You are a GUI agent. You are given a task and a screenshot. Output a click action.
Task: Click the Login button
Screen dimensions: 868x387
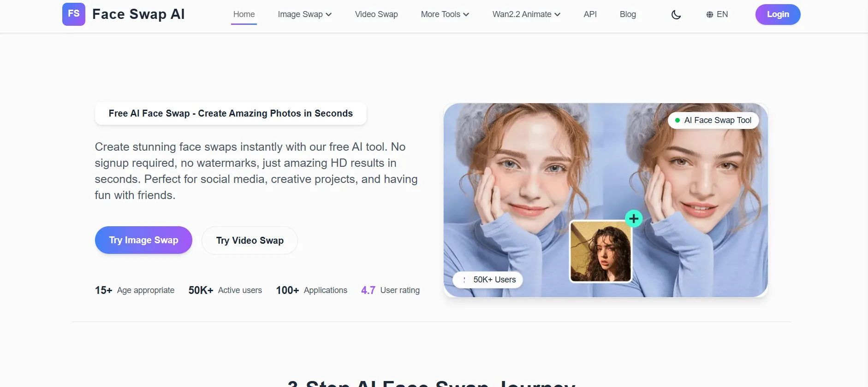[778, 14]
